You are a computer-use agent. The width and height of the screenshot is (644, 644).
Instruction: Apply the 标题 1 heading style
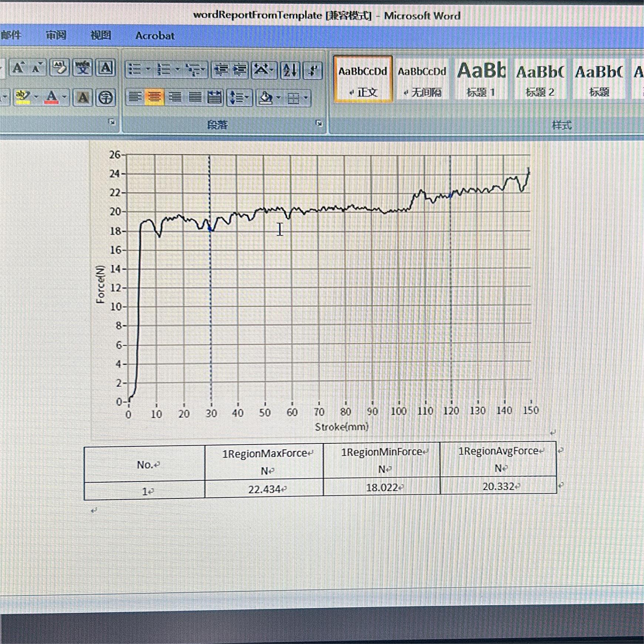click(x=481, y=79)
